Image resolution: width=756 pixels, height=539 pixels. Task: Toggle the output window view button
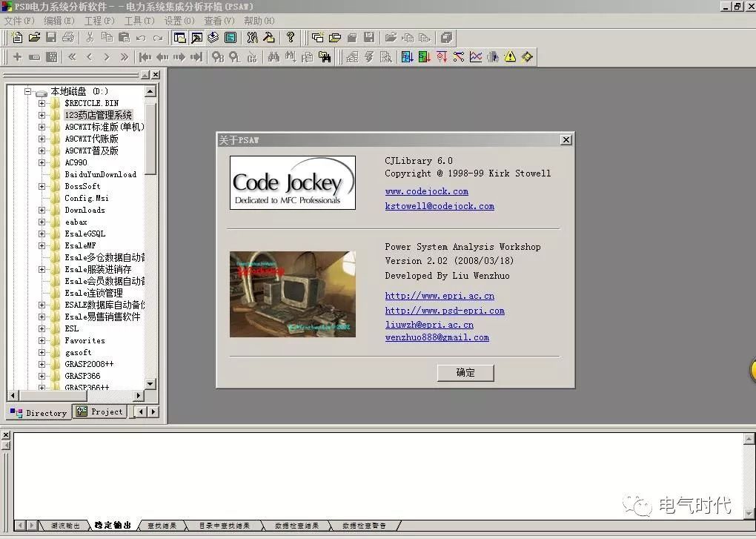196,37
